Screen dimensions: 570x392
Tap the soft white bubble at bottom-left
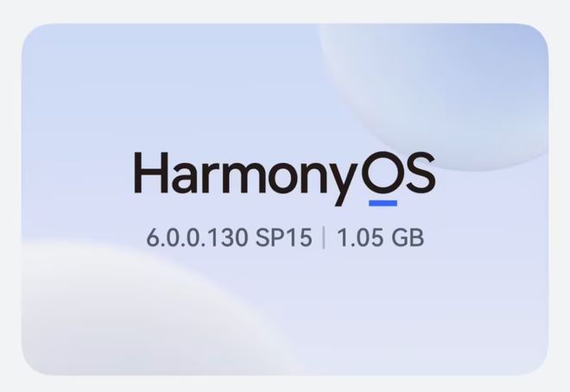click(112, 311)
